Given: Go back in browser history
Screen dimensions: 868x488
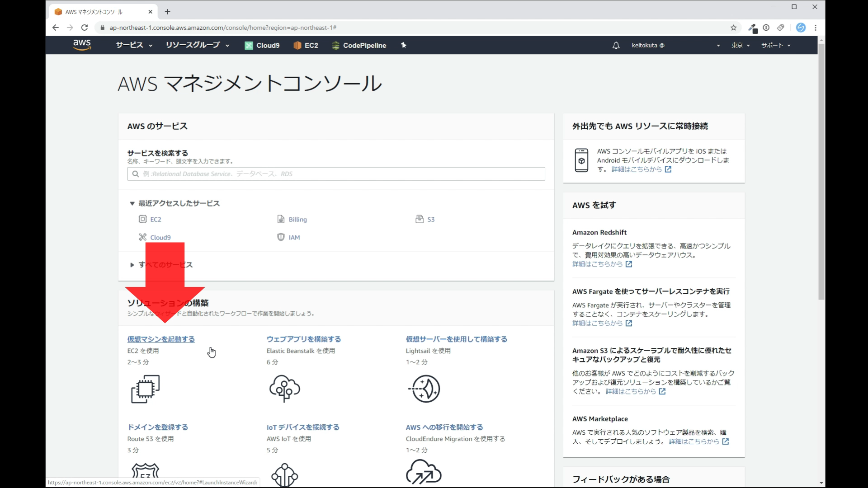Looking at the screenshot, I should [x=55, y=28].
